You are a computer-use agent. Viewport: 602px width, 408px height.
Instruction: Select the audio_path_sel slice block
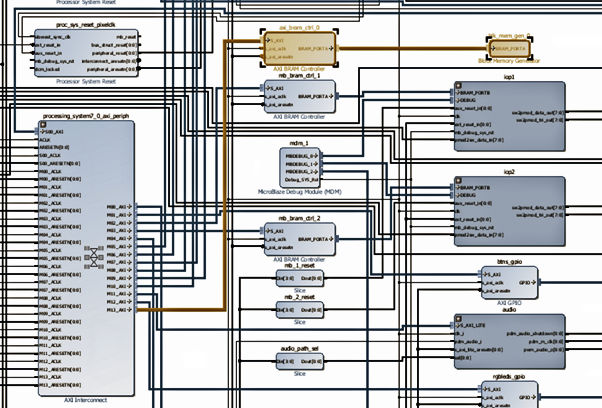tap(300, 362)
